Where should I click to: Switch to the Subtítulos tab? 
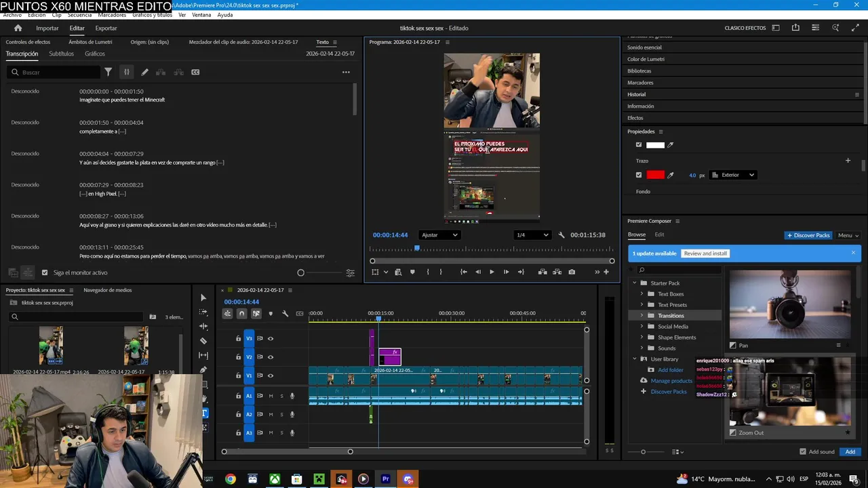tap(61, 54)
